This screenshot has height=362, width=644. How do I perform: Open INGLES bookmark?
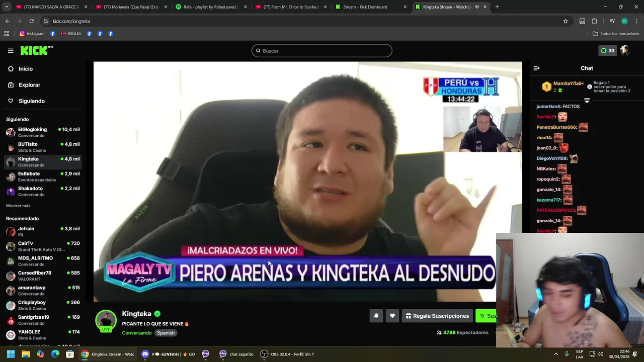tap(71, 34)
